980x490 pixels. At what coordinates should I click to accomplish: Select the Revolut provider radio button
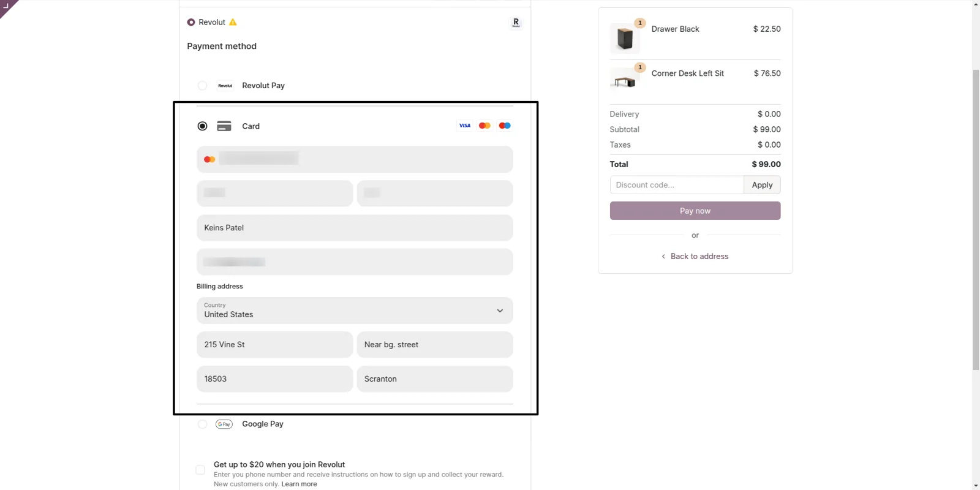[x=191, y=22]
